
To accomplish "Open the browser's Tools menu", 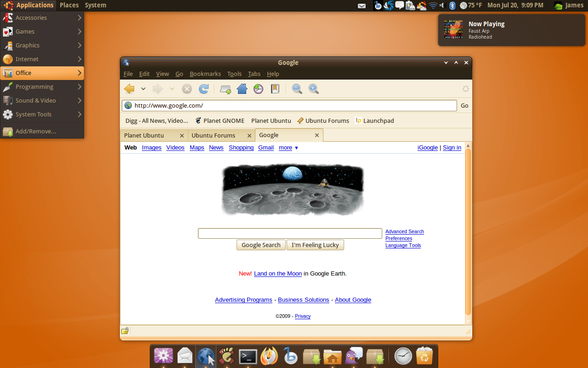I will coord(234,74).
